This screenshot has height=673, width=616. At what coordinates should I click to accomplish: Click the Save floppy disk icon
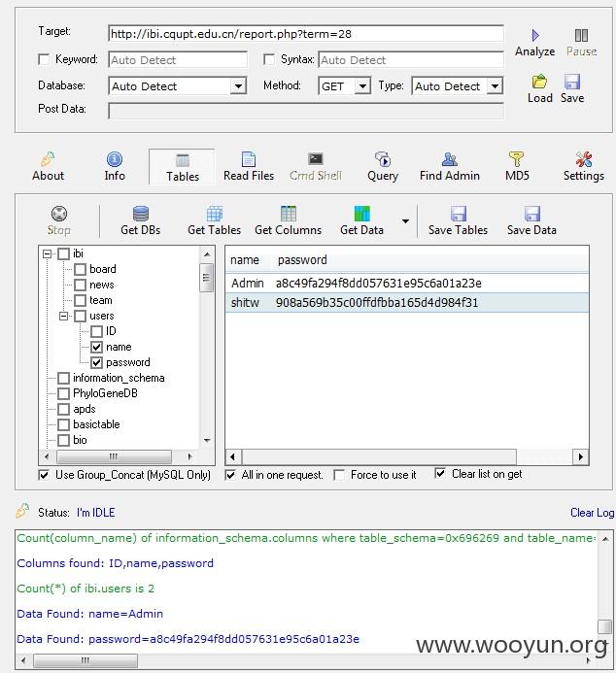click(x=571, y=82)
